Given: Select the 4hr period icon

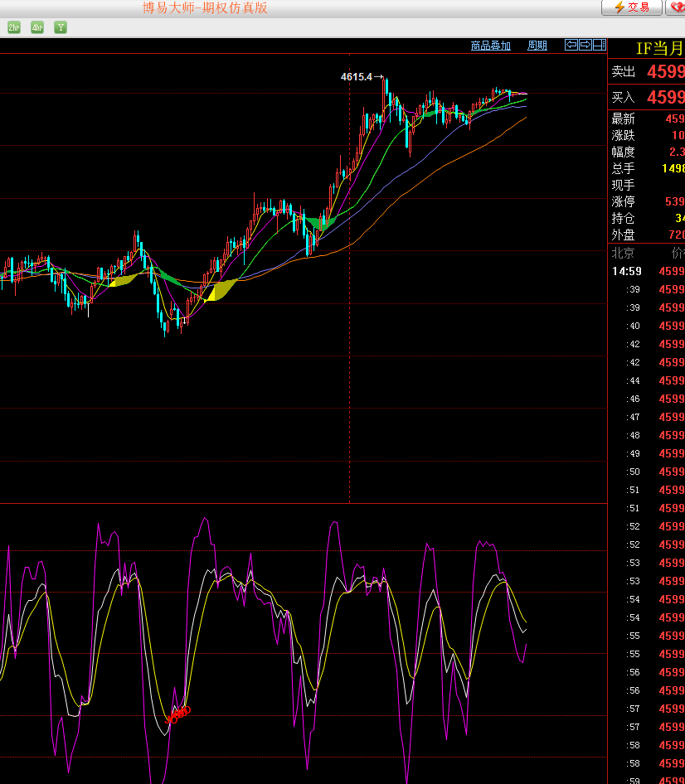Looking at the screenshot, I should (x=37, y=27).
